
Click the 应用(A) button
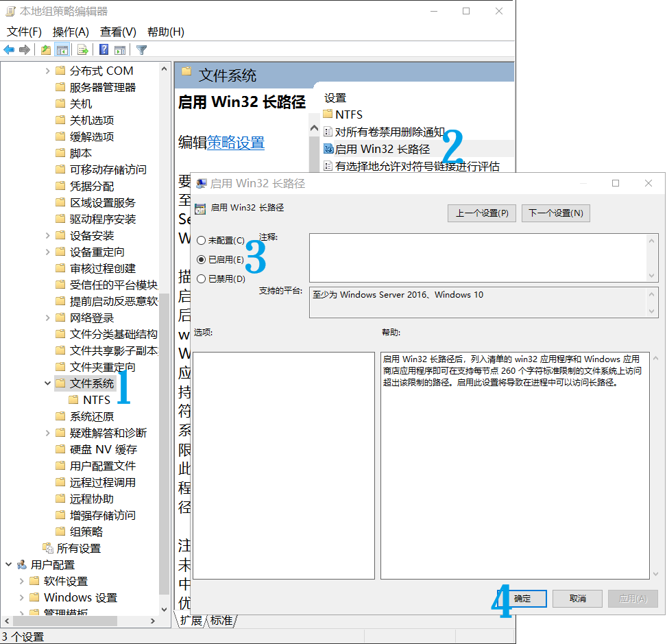click(x=633, y=599)
